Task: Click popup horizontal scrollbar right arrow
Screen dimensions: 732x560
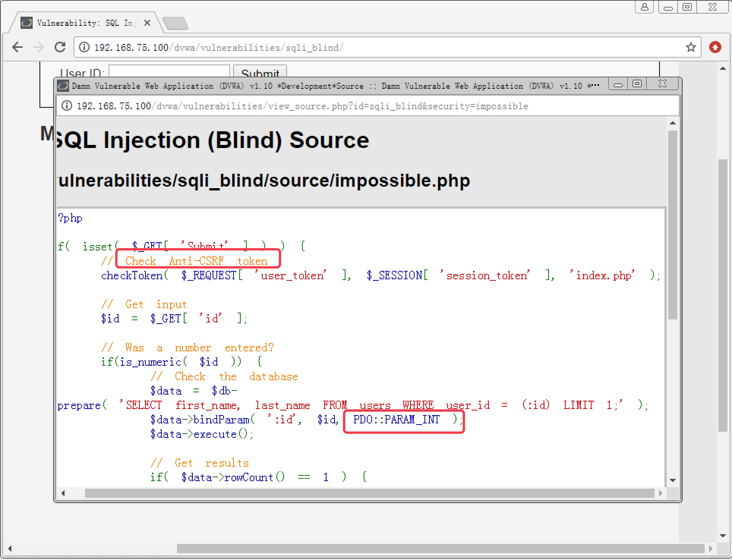Action: pos(661,493)
